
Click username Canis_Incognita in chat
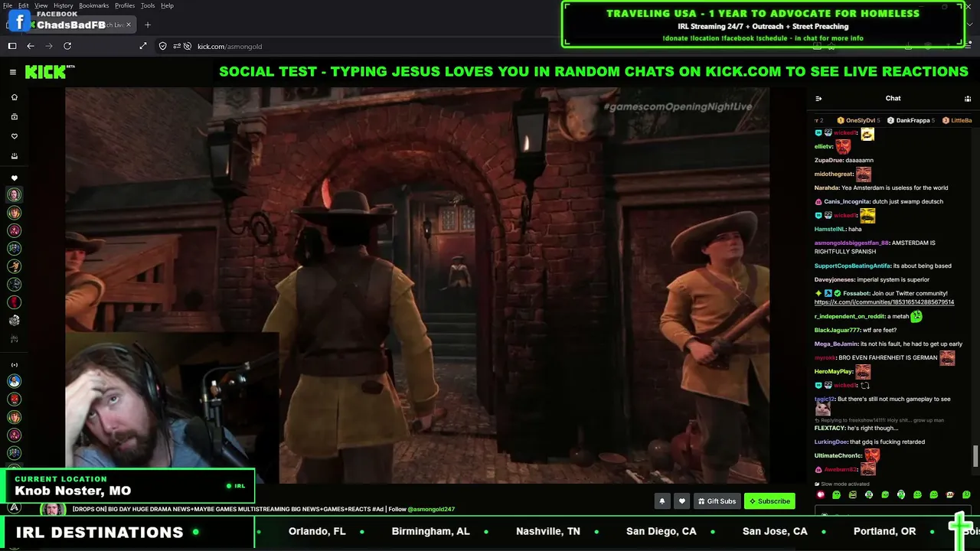(845, 201)
